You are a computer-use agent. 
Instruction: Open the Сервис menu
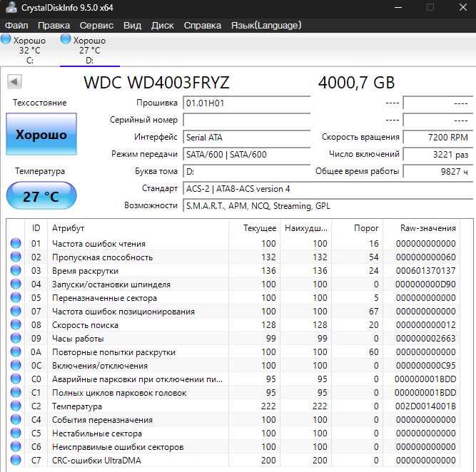click(96, 25)
